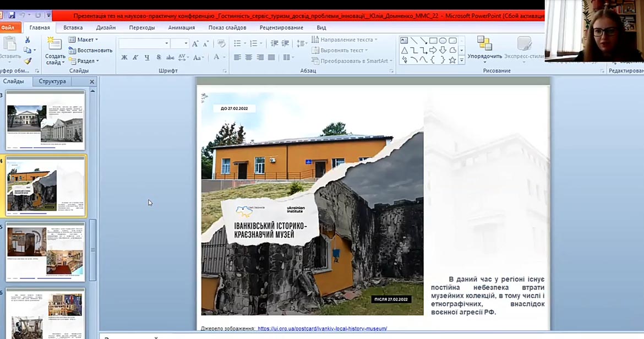Screen dimensions: 644x339
Task: Select the arrow line shape
Action: (x=423, y=41)
